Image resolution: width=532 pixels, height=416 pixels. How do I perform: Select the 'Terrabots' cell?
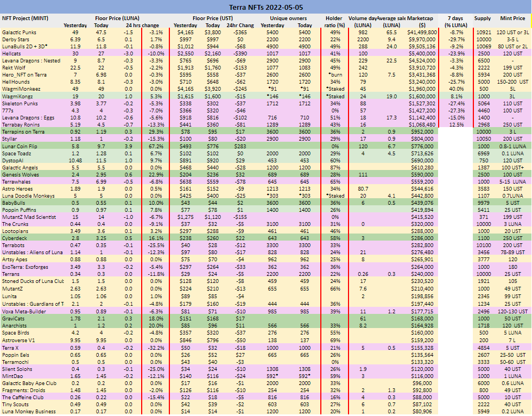[13, 245]
